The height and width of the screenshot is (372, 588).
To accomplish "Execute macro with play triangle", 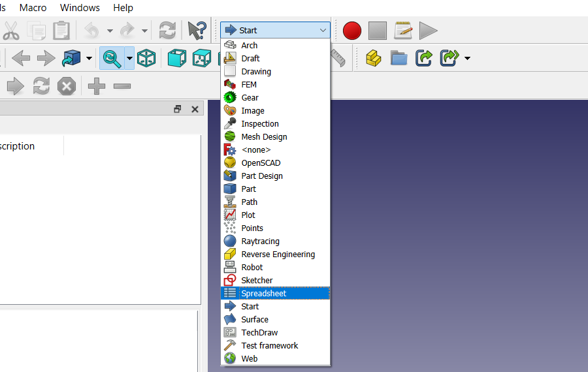I will (x=428, y=31).
